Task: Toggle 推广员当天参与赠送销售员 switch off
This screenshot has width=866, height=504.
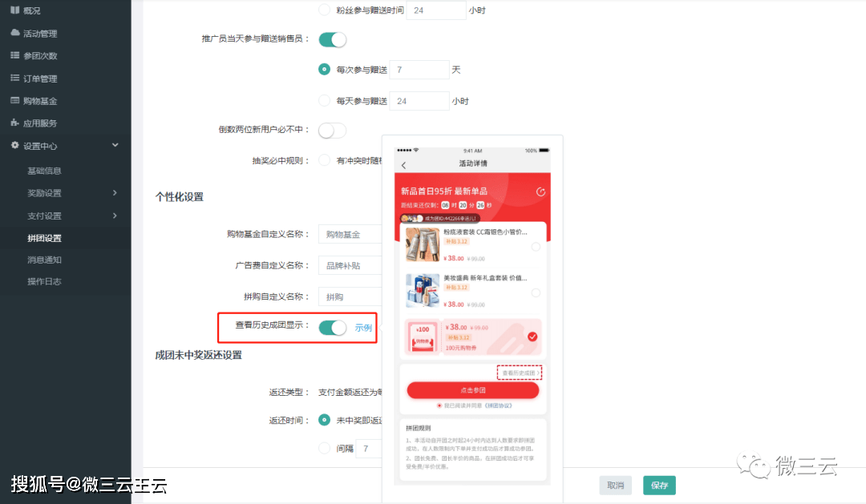Action: (332, 38)
